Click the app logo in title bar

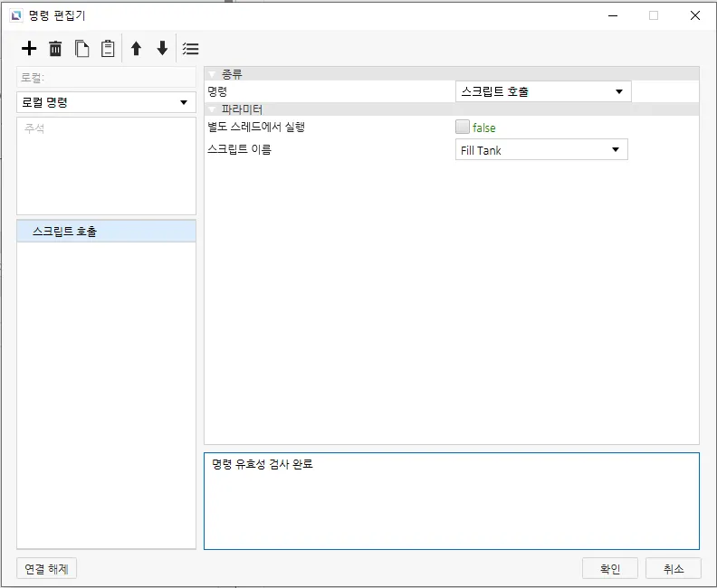coord(15,15)
